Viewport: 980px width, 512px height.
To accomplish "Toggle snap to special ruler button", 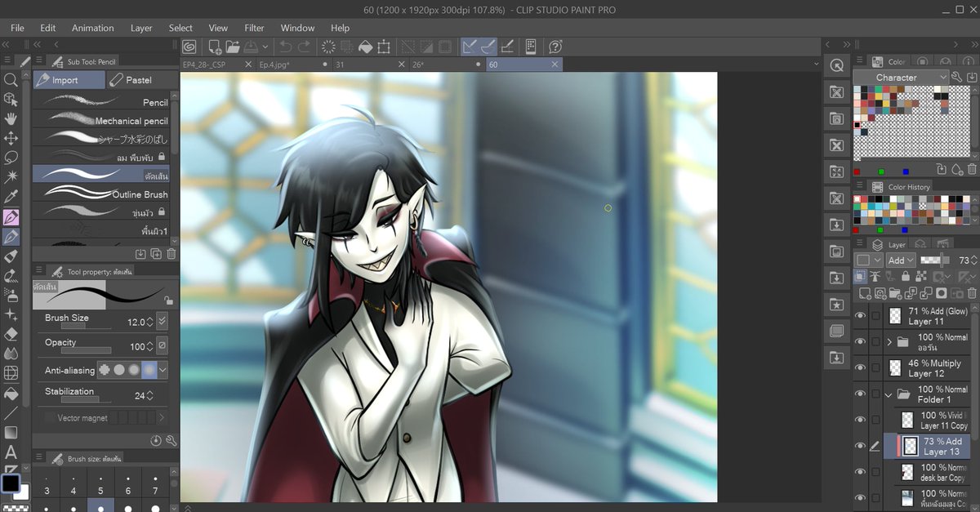I will [x=488, y=47].
